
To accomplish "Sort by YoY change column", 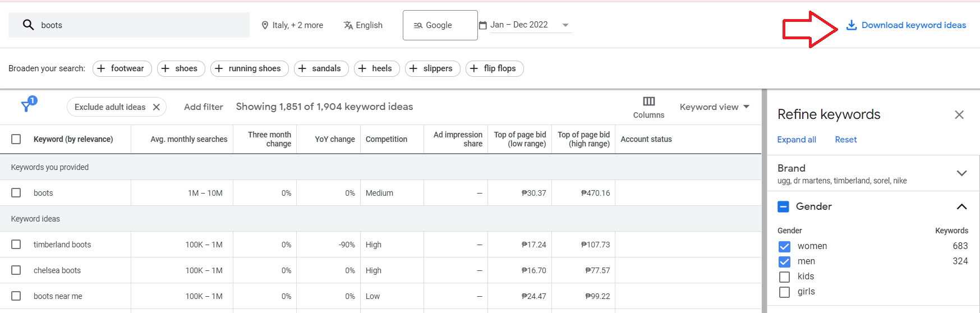I will click(335, 139).
